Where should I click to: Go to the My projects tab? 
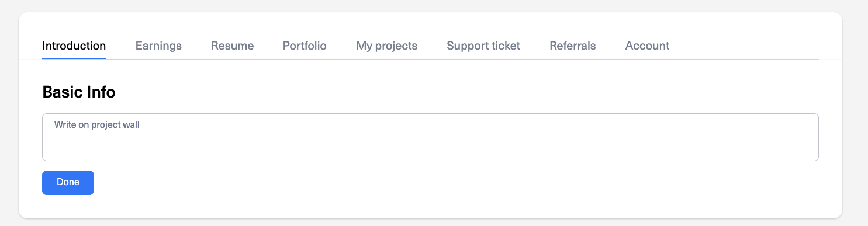(x=386, y=46)
